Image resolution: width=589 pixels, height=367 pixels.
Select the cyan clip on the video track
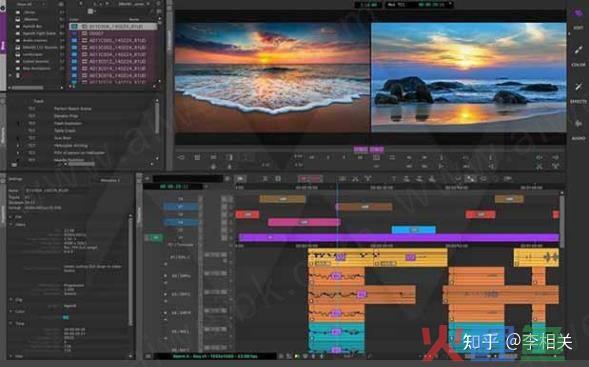pos(414,229)
